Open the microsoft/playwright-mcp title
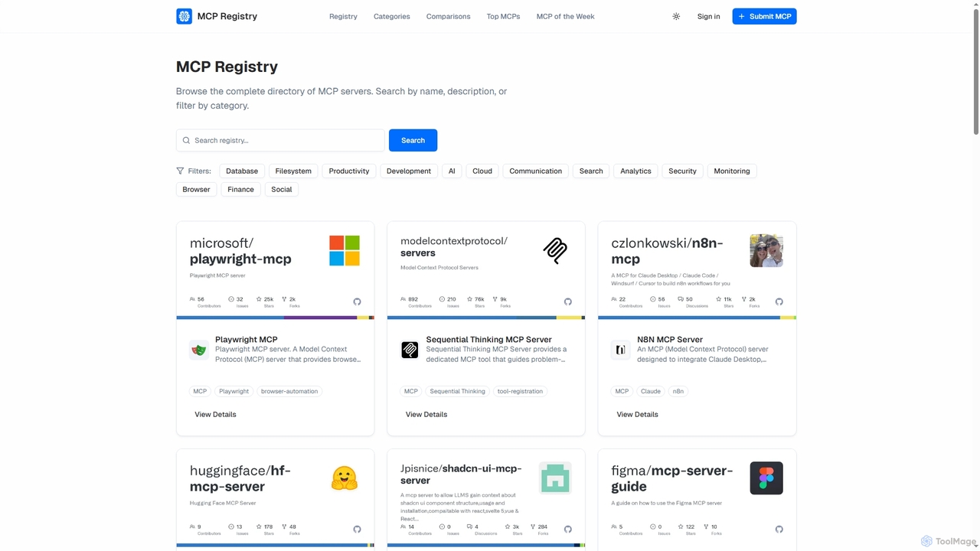The image size is (980, 551). click(x=240, y=251)
